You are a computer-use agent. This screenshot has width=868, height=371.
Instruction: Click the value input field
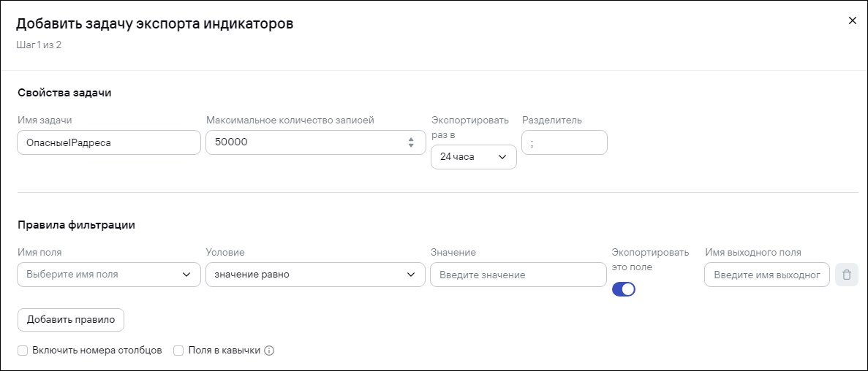point(518,275)
